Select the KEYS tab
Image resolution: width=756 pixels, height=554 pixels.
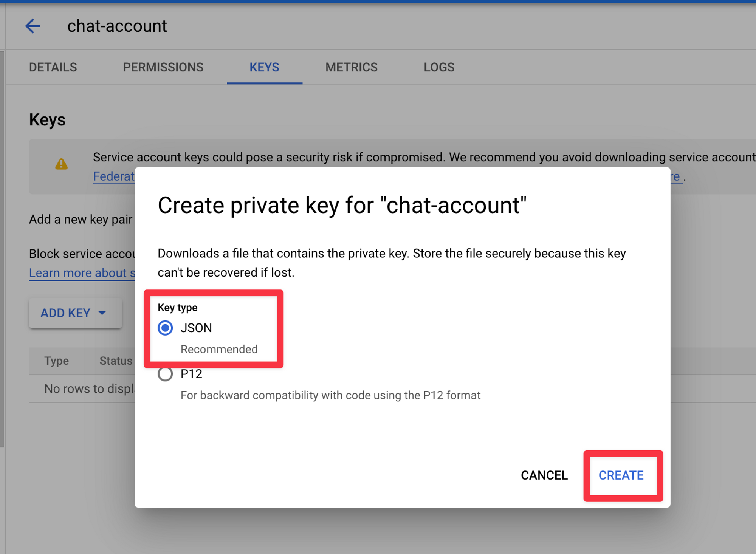point(264,67)
